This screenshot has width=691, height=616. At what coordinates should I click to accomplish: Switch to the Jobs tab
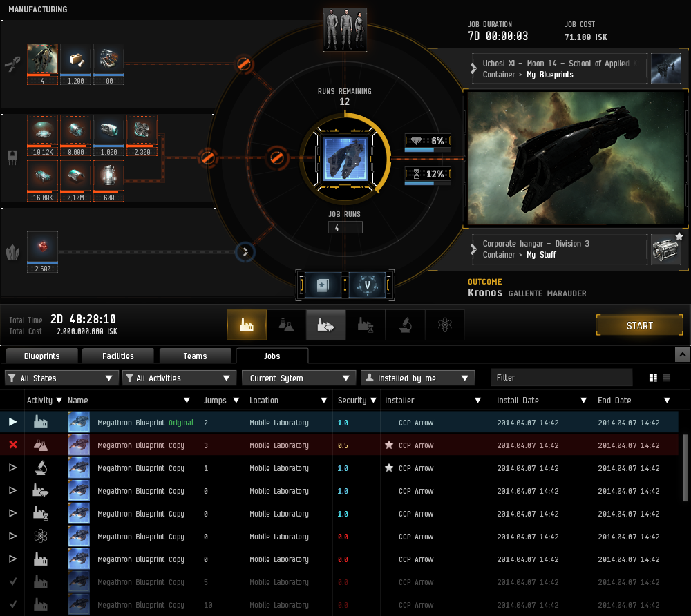point(272,356)
